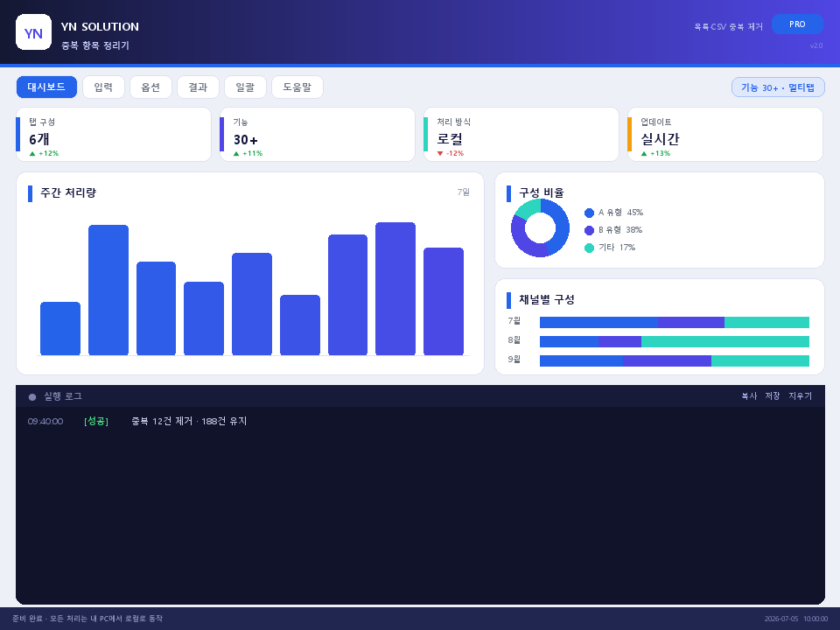Click the A 유형 blue legend dot
Viewport: 840px width, 630px height.
[589, 213]
